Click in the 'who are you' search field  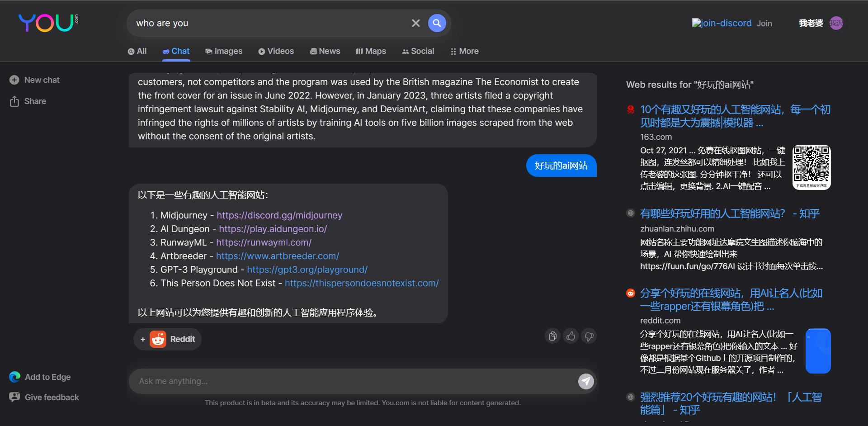(271, 23)
